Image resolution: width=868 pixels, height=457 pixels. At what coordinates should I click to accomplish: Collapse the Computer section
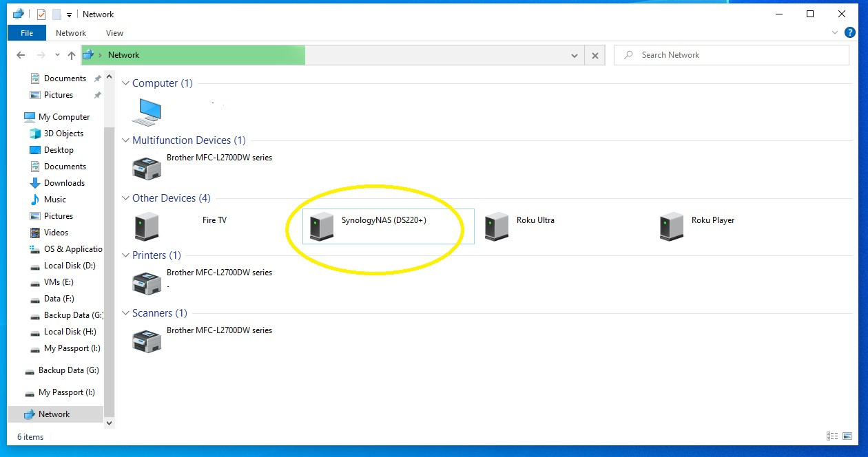click(x=125, y=83)
